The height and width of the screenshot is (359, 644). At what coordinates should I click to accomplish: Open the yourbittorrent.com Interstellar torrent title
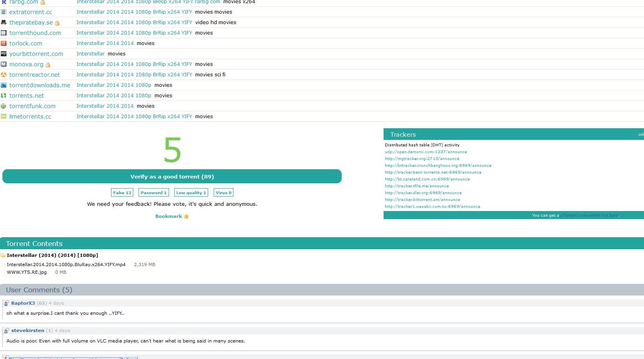coord(91,53)
